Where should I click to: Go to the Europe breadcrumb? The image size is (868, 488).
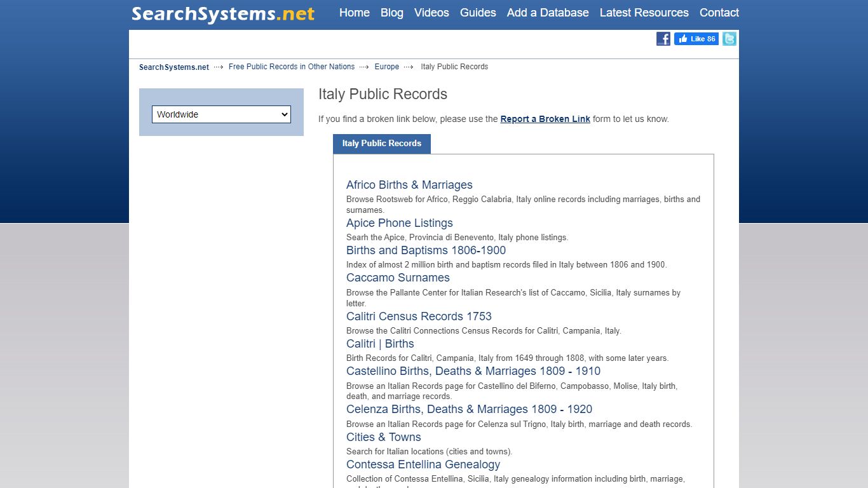pos(387,67)
